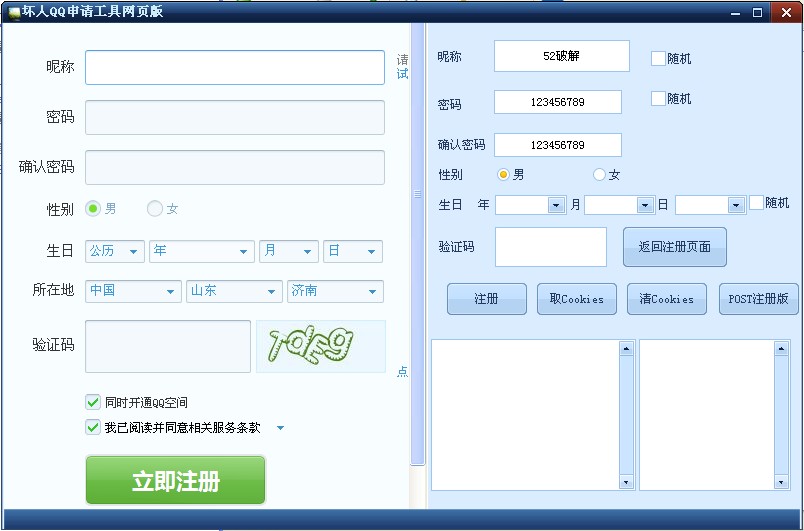Open the 月 dropdown in web form
The image size is (804, 531).
click(289, 251)
